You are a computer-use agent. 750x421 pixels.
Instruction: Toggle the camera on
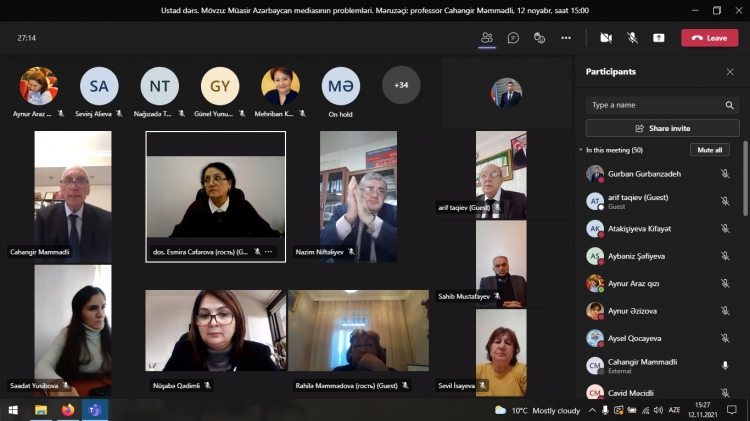click(605, 37)
